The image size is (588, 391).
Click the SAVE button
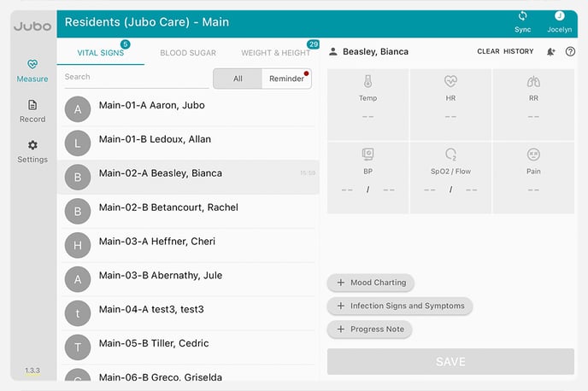(x=450, y=362)
